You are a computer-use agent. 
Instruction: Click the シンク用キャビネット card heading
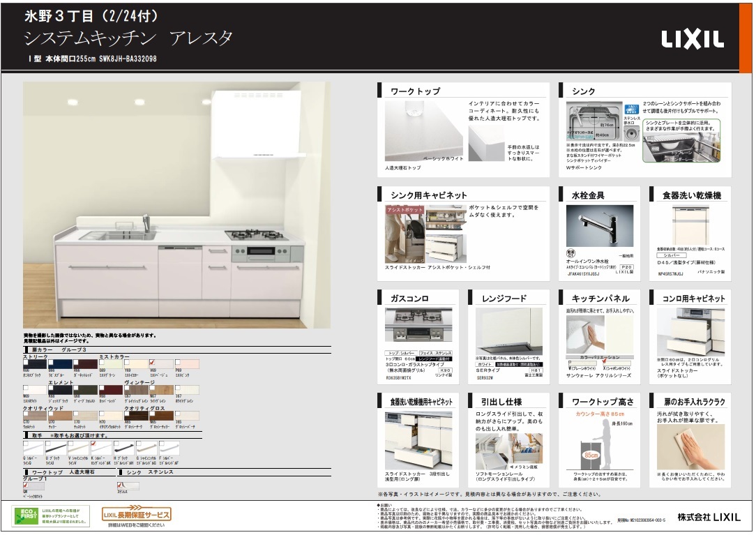[x=429, y=195]
